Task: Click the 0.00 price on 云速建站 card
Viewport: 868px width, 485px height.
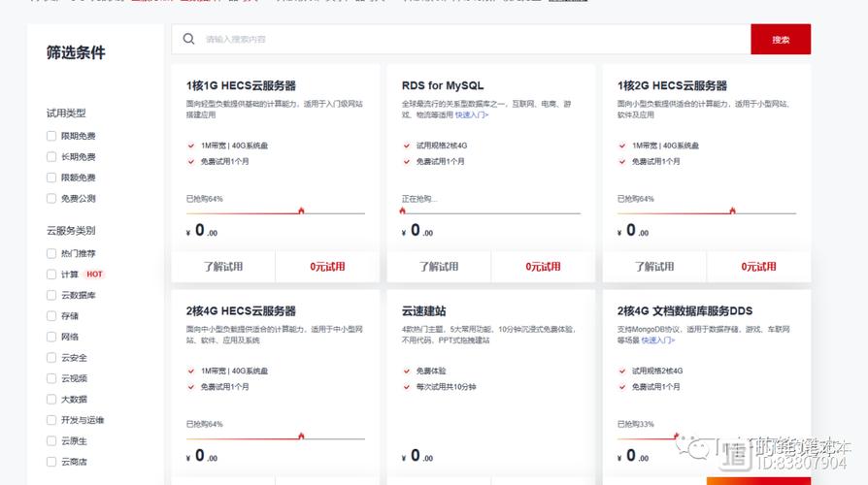Action: point(417,456)
